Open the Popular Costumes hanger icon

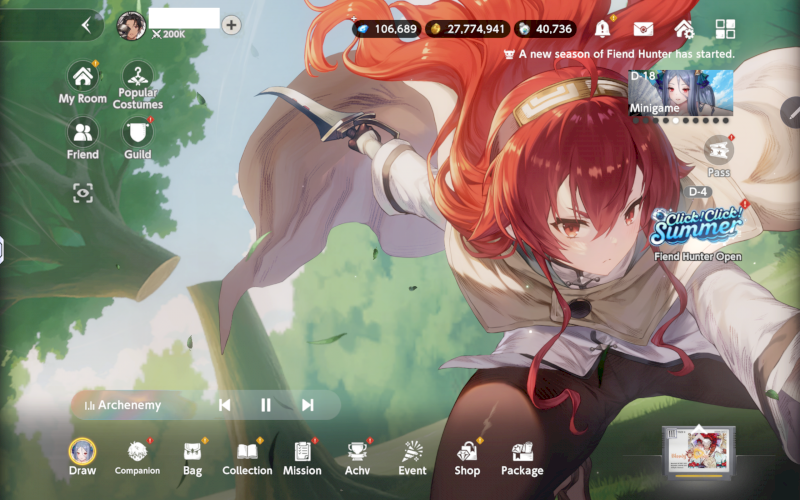(138, 77)
